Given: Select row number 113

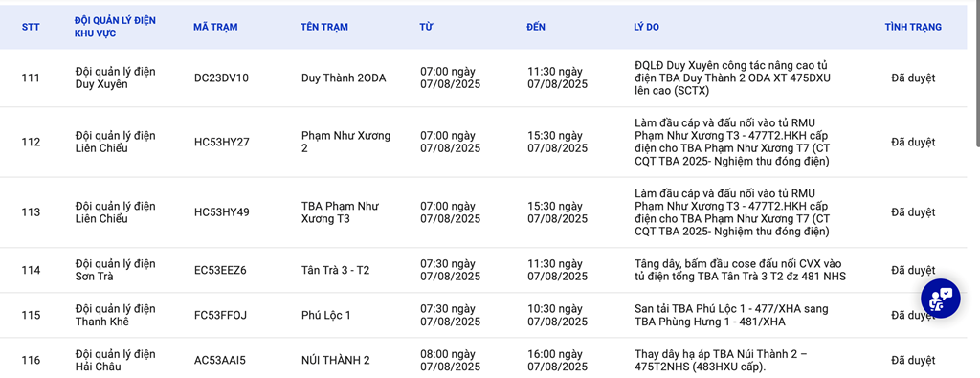Looking at the screenshot, I should [31, 212].
